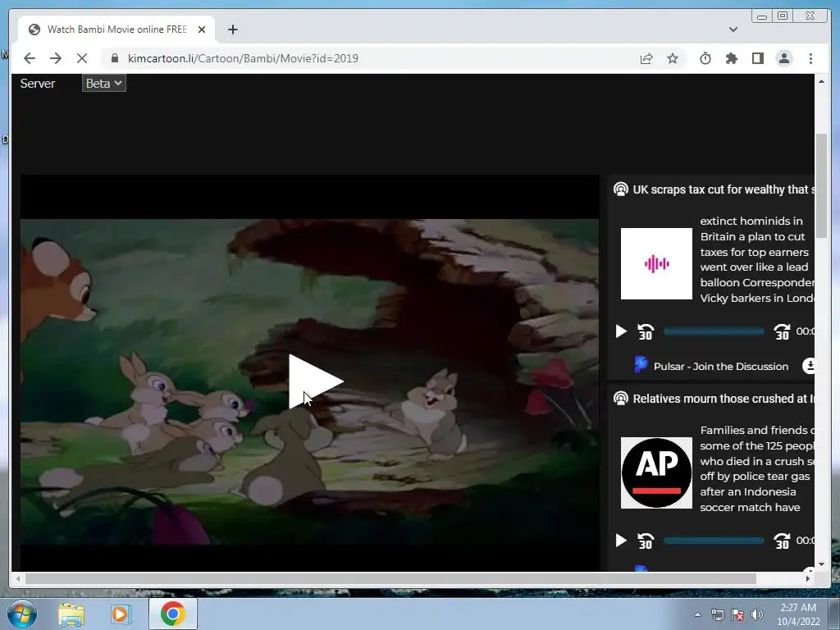This screenshot has height=630, width=840.
Task: Click the Relatives mourn those crushed headline
Action: [x=724, y=399]
